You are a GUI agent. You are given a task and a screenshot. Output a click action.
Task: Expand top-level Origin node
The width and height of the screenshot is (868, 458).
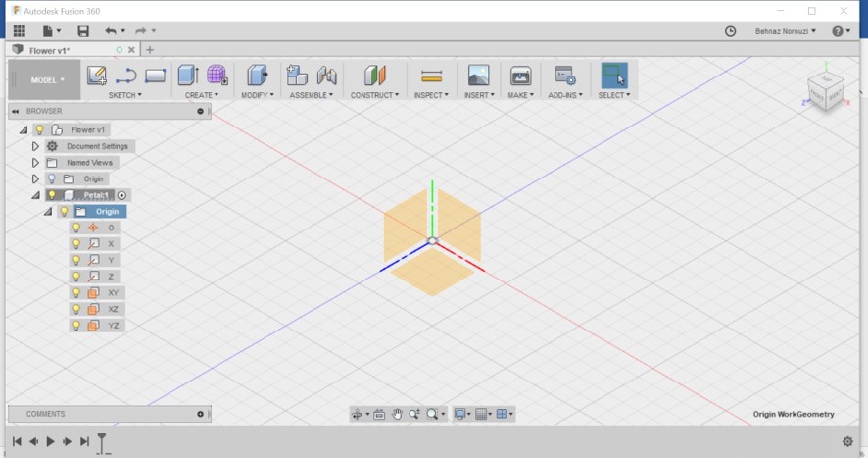[x=35, y=179]
